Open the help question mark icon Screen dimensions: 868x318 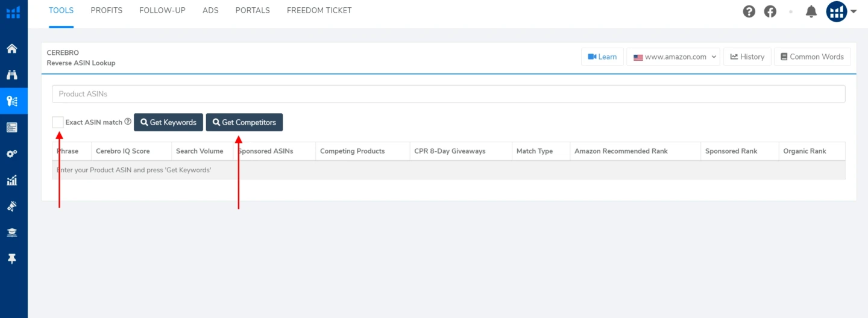pos(749,11)
